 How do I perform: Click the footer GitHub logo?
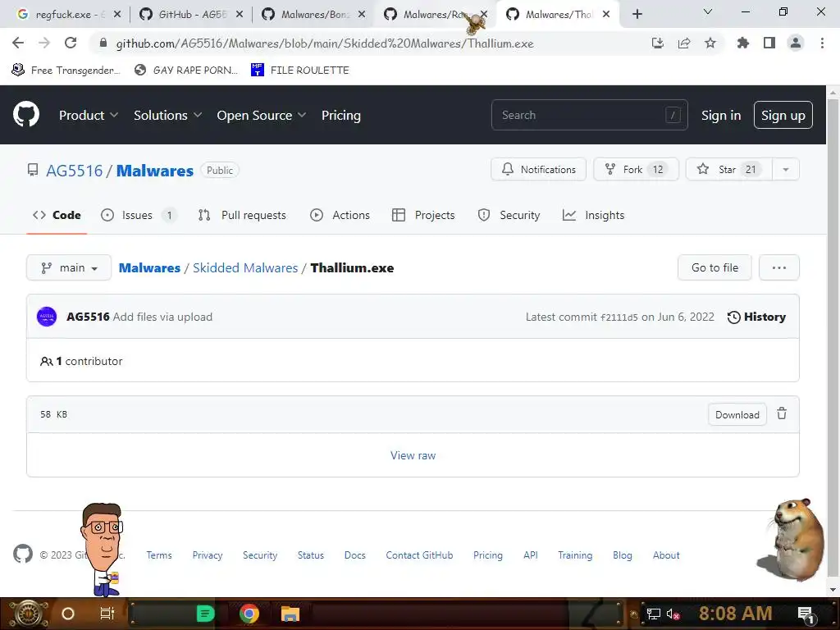22,555
